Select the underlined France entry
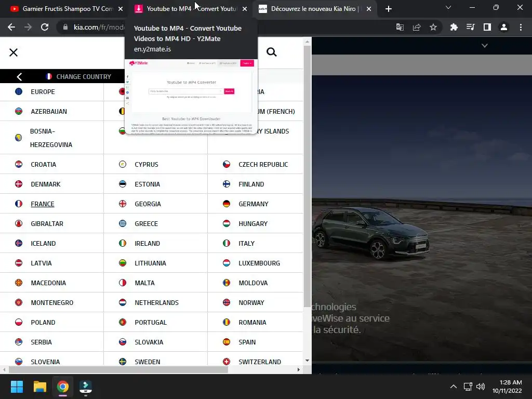The height and width of the screenshot is (399, 532). click(x=43, y=204)
